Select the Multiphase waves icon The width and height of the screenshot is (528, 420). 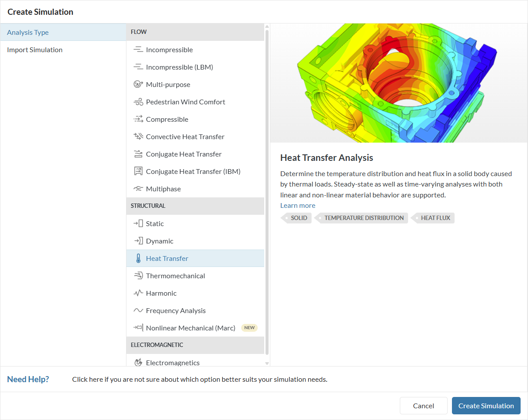tap(138, 189)
